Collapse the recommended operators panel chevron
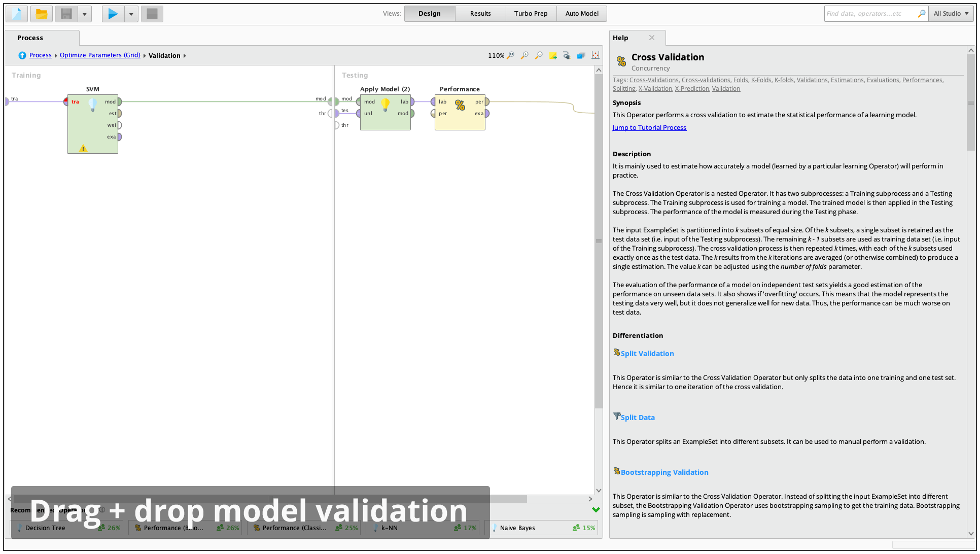 click(x=596, y=510)
